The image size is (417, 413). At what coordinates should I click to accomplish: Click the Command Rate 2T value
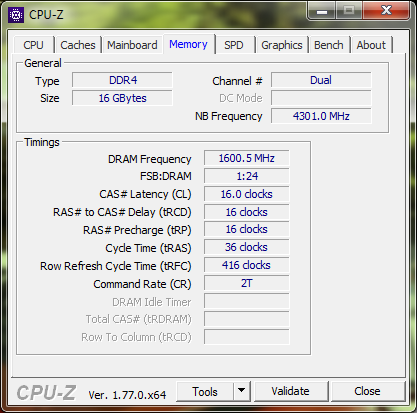coord(247,283)
